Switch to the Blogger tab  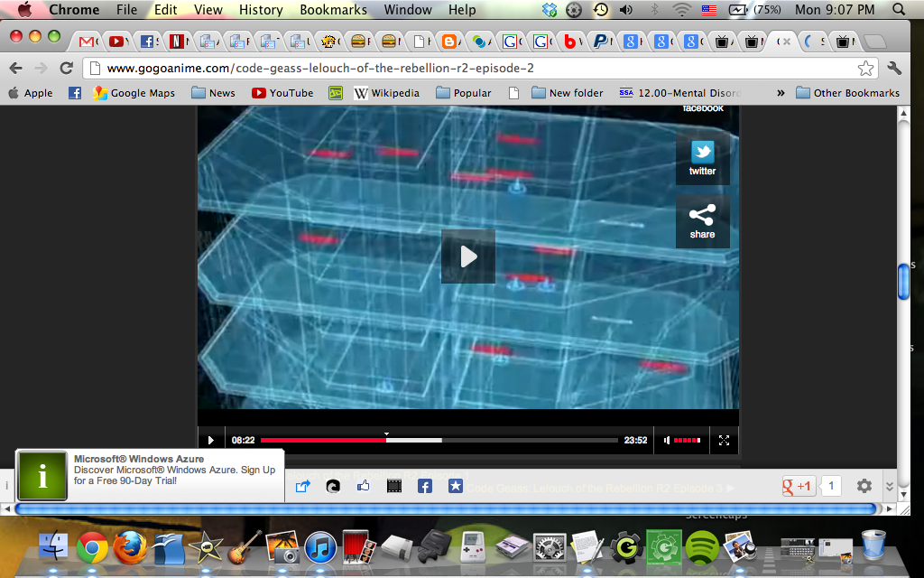pos(449,42)
